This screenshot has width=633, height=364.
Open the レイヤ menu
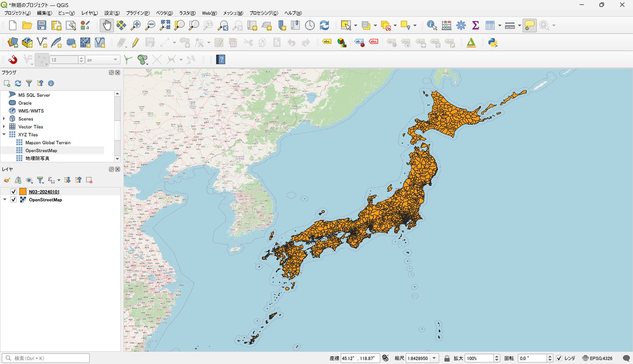point(89,13)
